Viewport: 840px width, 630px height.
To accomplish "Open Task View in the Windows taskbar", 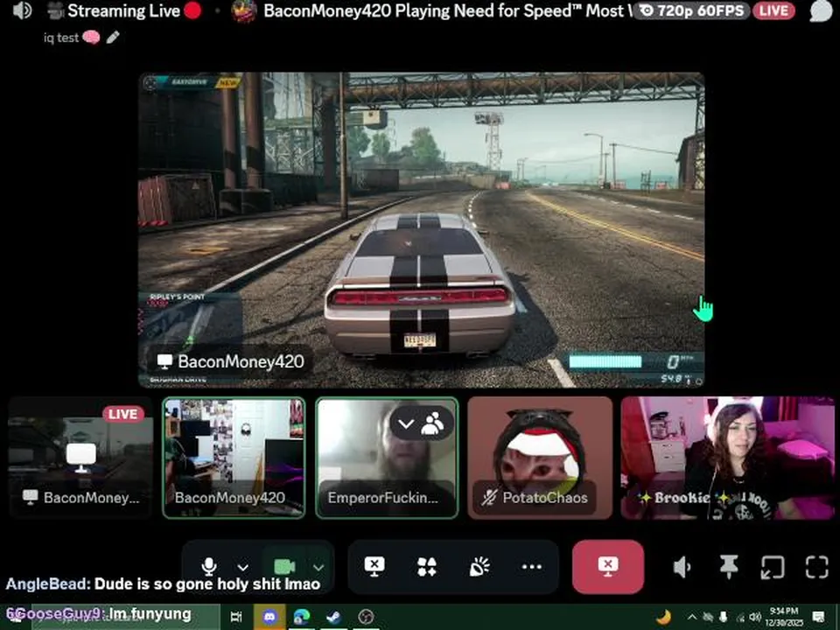I will (235, 617).
